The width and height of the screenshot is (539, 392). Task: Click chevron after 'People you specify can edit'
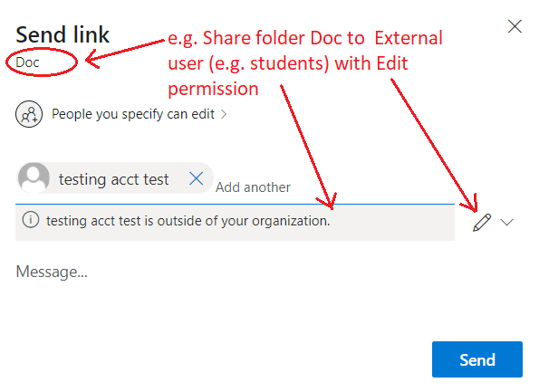(x=224, y=114)
